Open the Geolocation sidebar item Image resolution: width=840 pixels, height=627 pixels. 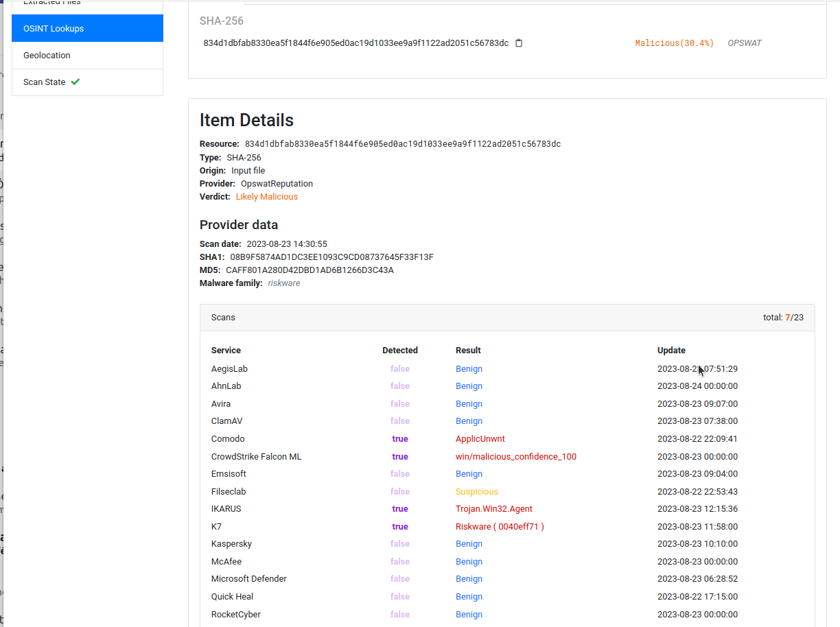tap(88, 56)
